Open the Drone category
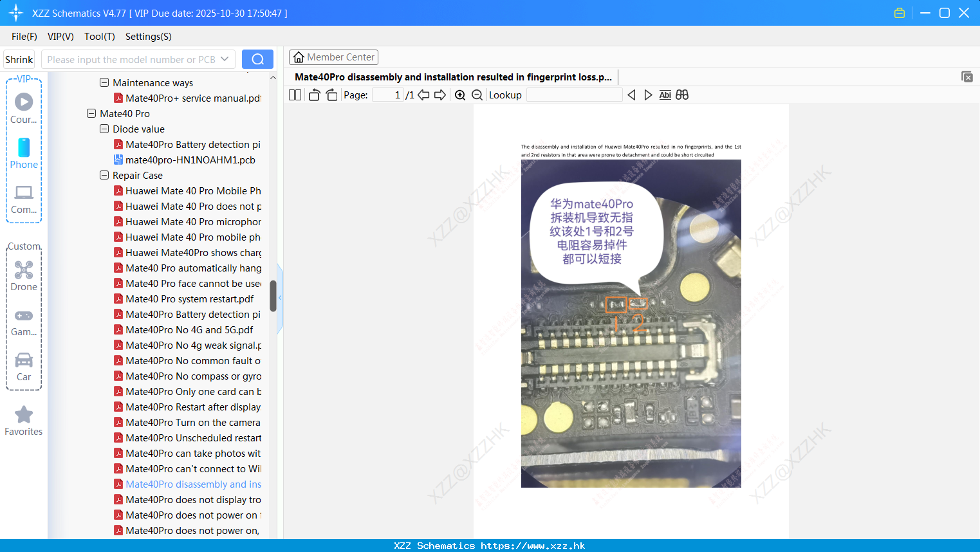This screenshot has width=980, height=552. coord(24,276)
